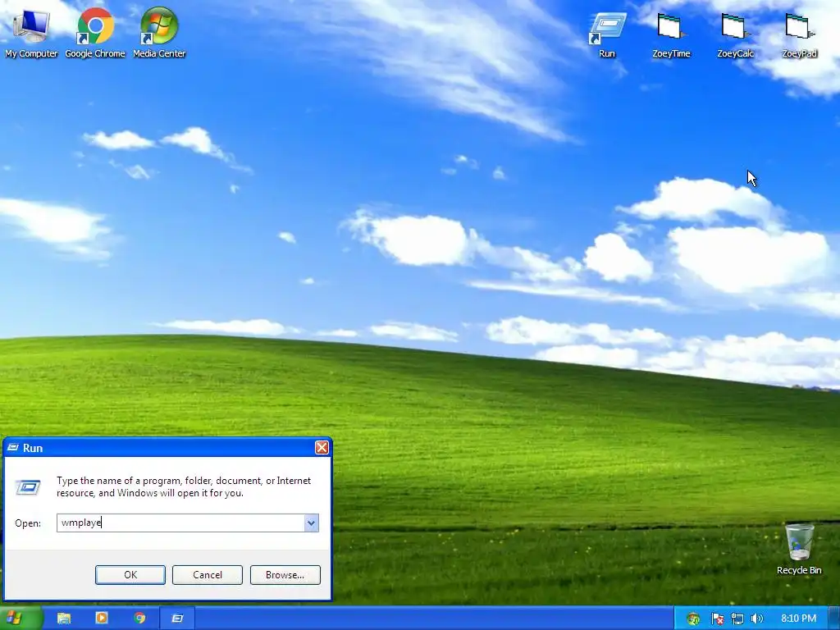Image resolution: width=840 pixels, height=630 pixels.
Task: Close the Run dialog with the X
Action: 322,447
